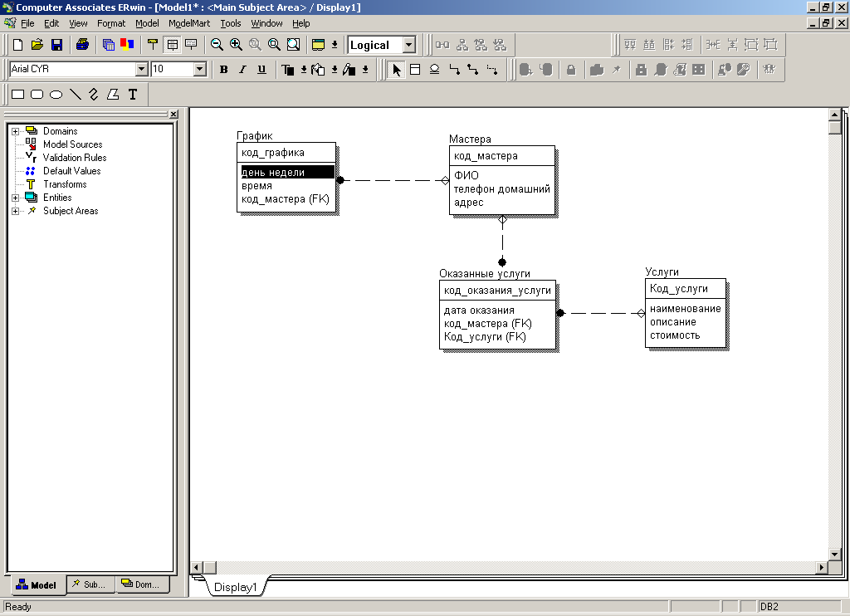Click the vertical scrollbar down arrow
850x616 pixels.
pos(835,555)
